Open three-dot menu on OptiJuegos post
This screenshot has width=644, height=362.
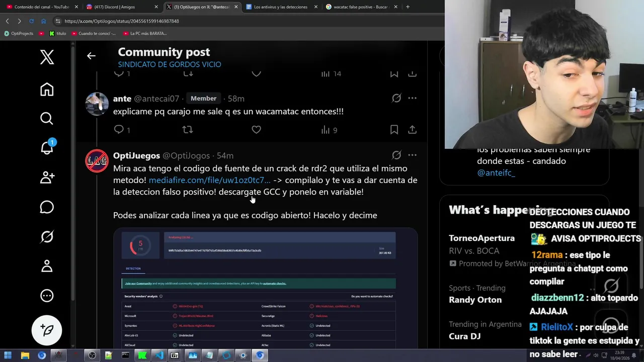[412, 155]
